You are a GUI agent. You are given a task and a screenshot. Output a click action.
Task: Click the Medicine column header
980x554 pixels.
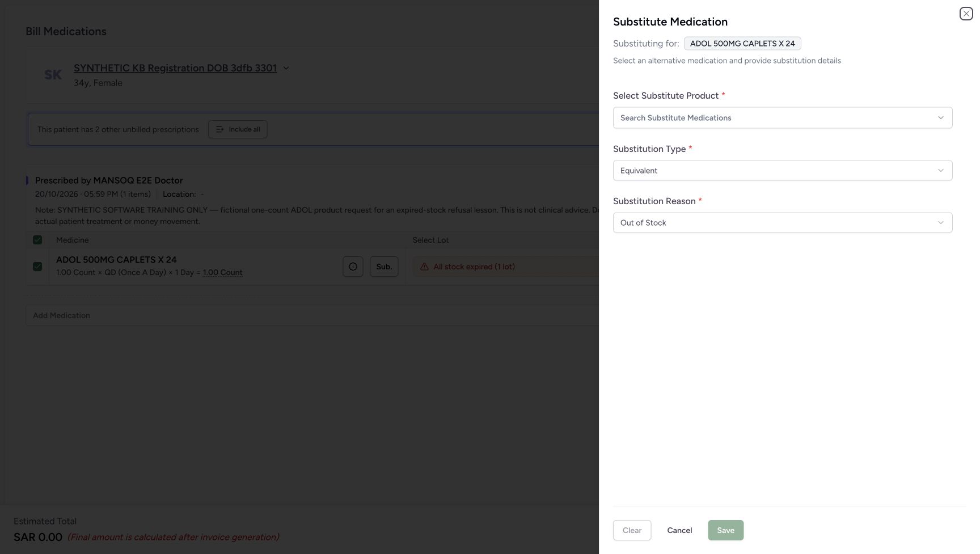tap(73, 240)
